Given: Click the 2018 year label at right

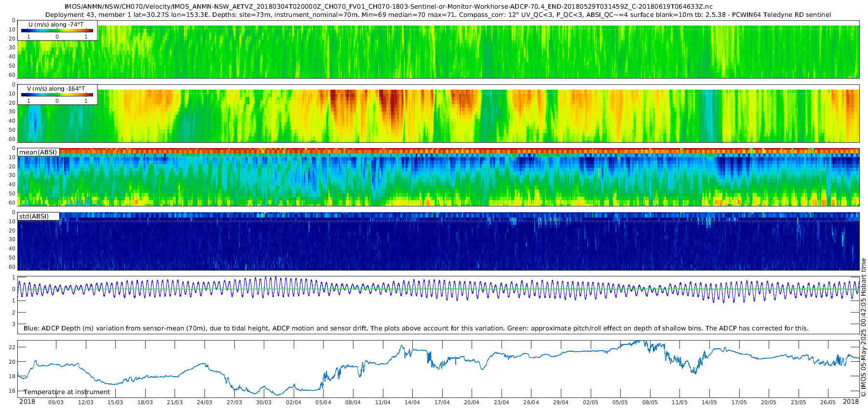Looking at the screenshot, I should [x=851, y=402].
